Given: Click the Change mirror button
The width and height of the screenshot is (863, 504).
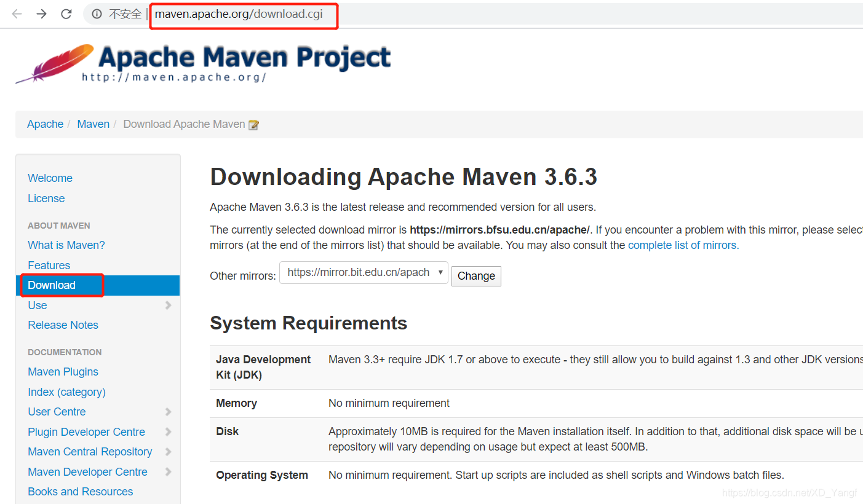Looking at the screenshot, I should point(476,276).
